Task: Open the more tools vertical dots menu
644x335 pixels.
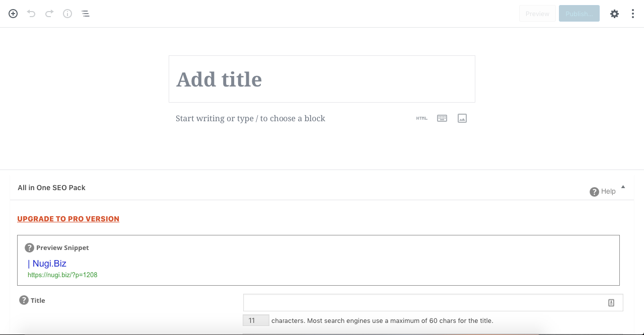Action: tap(633, 14)
